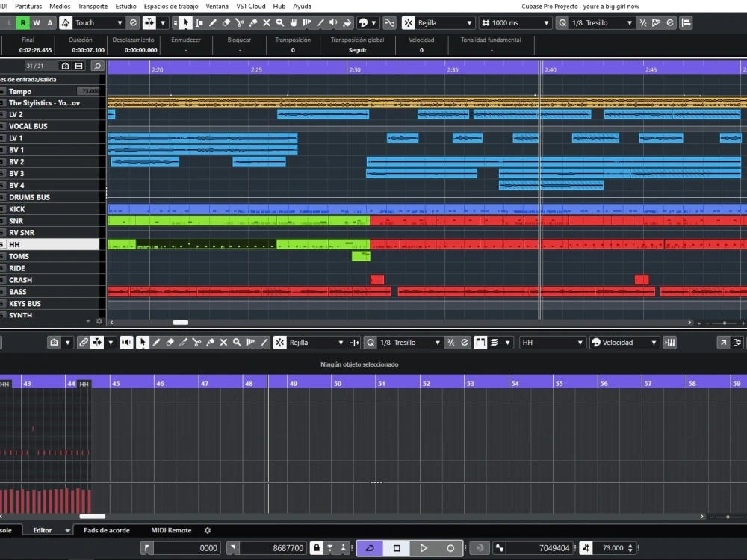Open the VST Cloud menu
The image size is (747, 560).
click(x=250, y=6)
